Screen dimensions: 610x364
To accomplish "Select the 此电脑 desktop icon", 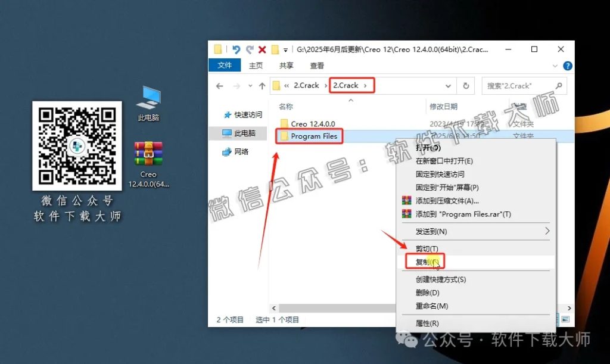I will click(148, 103).
